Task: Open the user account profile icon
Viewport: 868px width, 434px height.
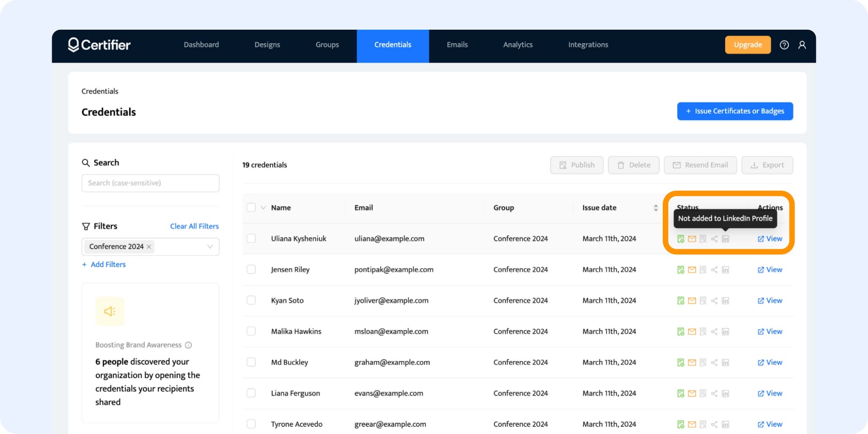Action: [802, 45]
